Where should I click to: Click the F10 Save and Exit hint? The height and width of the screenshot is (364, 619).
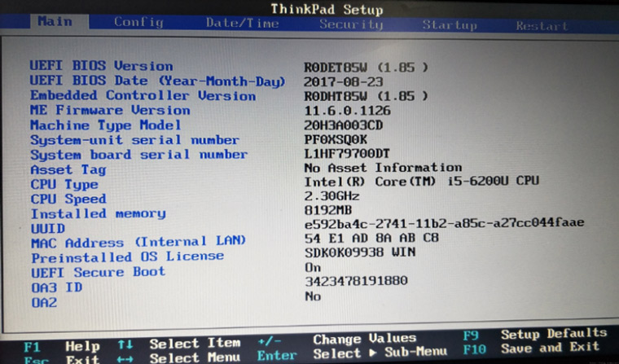click(531, 349)
